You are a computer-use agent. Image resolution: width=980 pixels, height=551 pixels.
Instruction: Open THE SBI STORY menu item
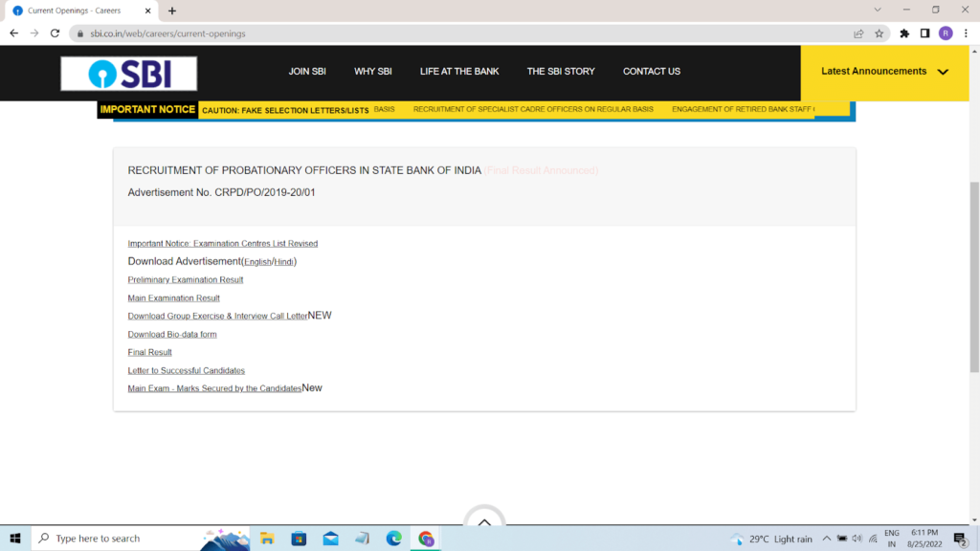[x=561, y=72]
